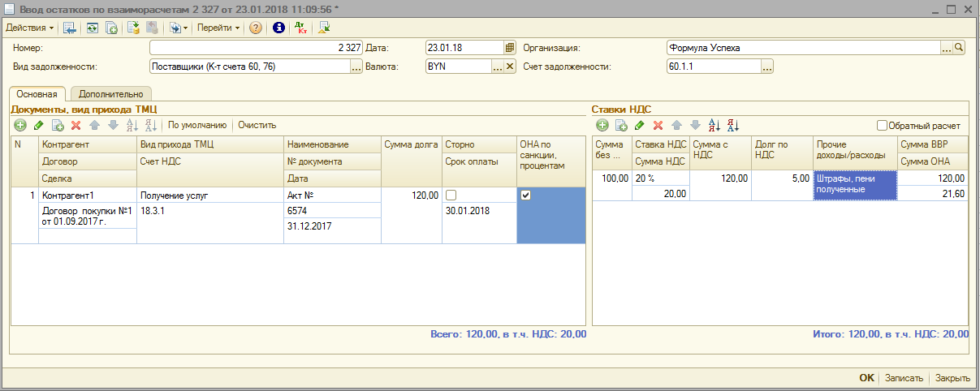980x391 pixels.
Task: Sort ascending in Ставки НДС toolbar
Action: tap(715, 125)
